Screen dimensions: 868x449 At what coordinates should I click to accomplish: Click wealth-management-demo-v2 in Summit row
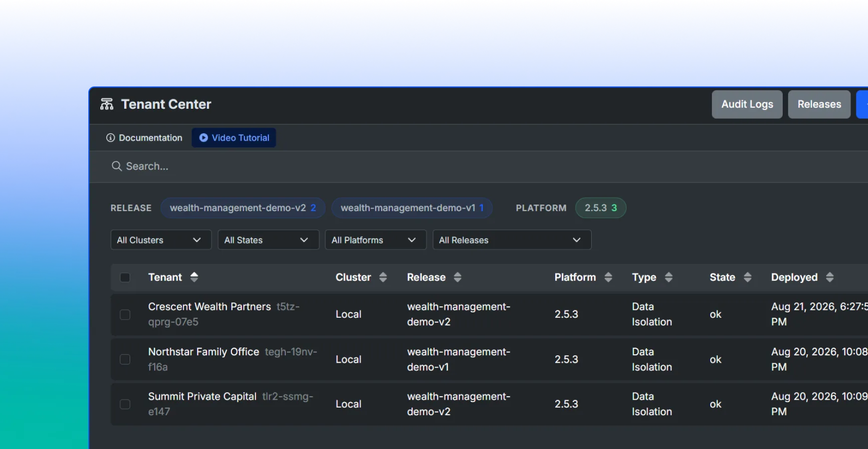[x=458, y=404]
